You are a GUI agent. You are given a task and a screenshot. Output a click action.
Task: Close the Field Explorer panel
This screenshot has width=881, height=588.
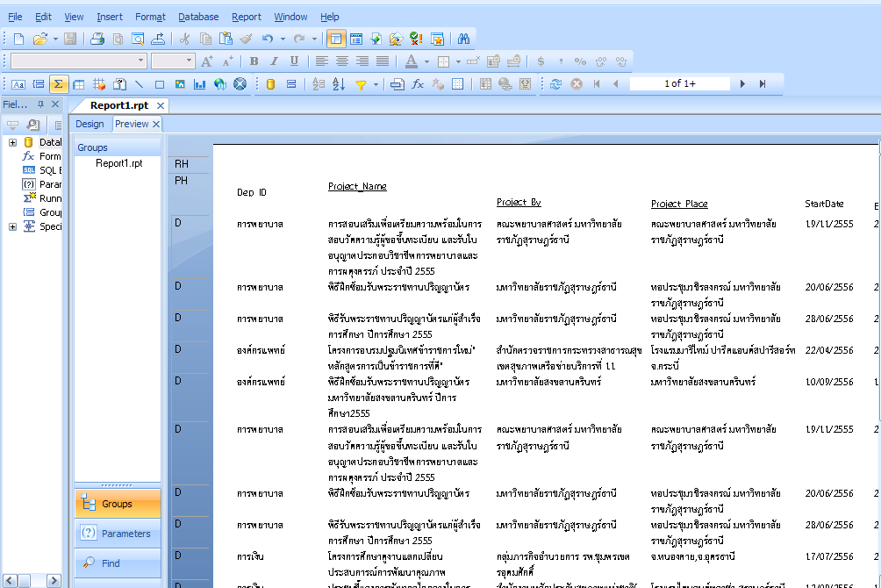click(x=55, y=104)
